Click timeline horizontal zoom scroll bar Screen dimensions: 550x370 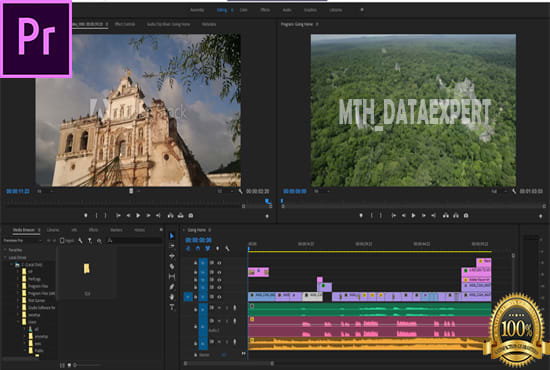tap(229, 363)
